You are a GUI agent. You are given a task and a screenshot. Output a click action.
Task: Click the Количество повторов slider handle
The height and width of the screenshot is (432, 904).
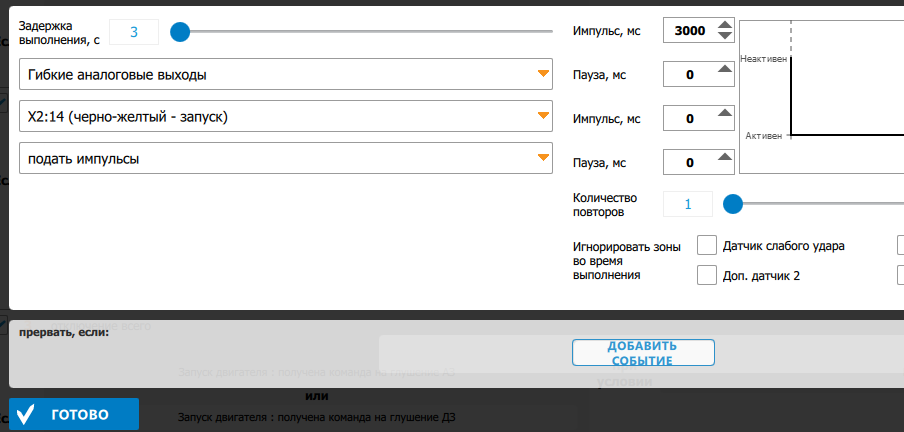[733, 204]
